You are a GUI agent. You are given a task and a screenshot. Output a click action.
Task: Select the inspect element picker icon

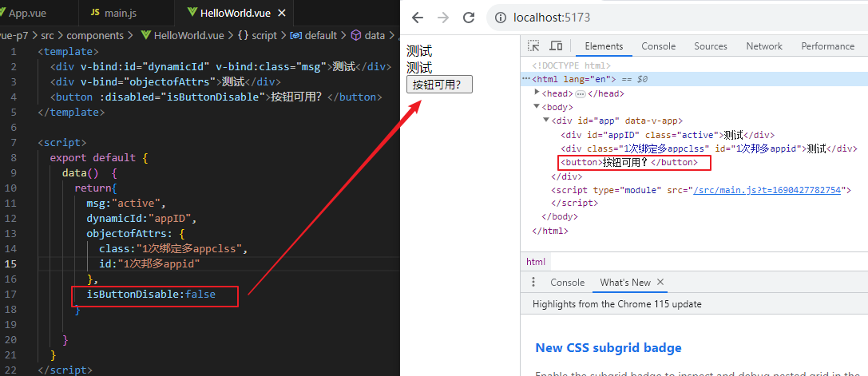click(x=533, y=46)
